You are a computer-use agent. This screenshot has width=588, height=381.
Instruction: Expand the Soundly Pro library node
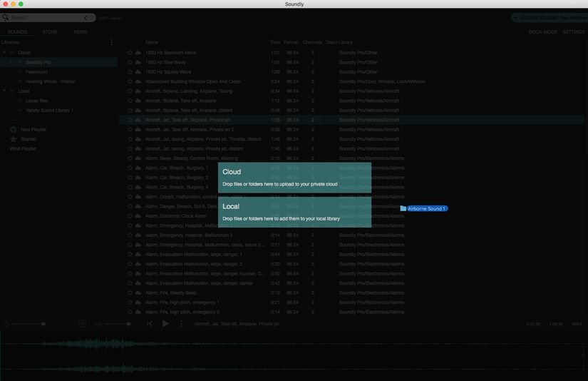pyautogui.click(x=11, y=62)
